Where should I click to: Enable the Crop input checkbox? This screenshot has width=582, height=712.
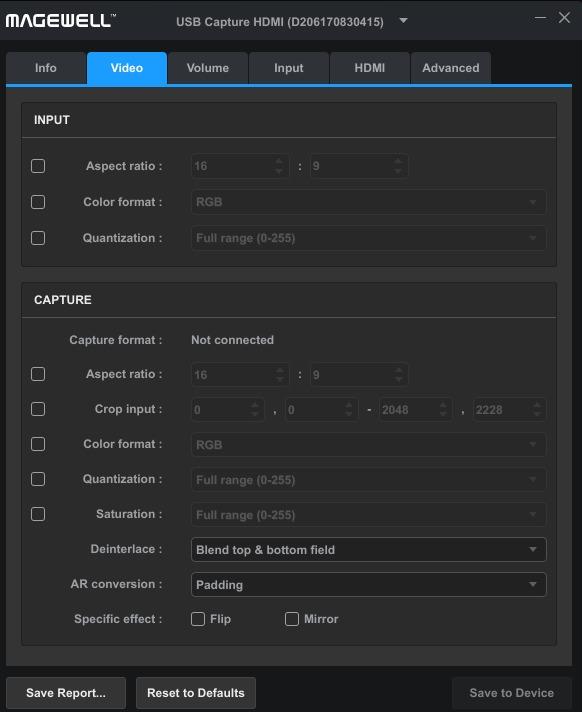point(38,409)
